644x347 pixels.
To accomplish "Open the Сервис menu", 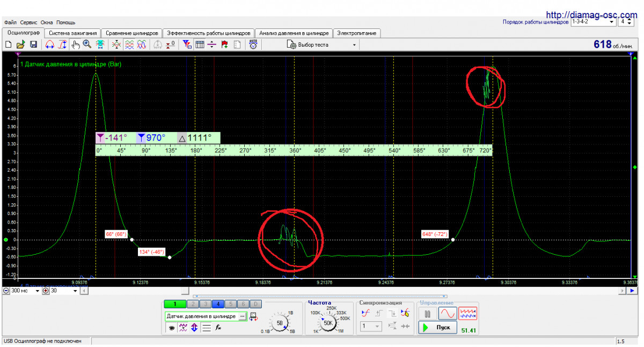I will tap(29, 23).
